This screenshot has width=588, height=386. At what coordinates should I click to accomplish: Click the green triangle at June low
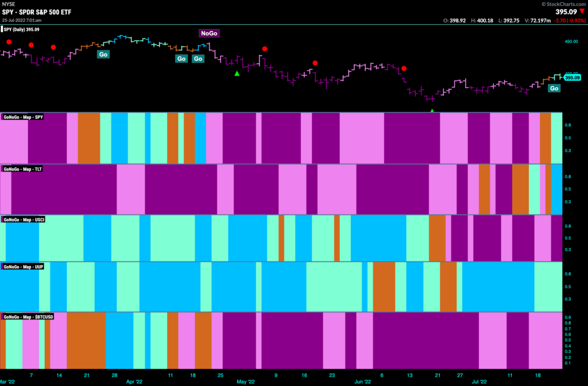coord(432,111)
